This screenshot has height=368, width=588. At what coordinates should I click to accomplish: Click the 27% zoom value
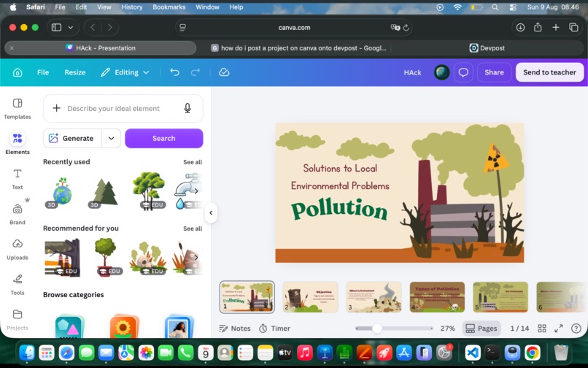(447, 328)
